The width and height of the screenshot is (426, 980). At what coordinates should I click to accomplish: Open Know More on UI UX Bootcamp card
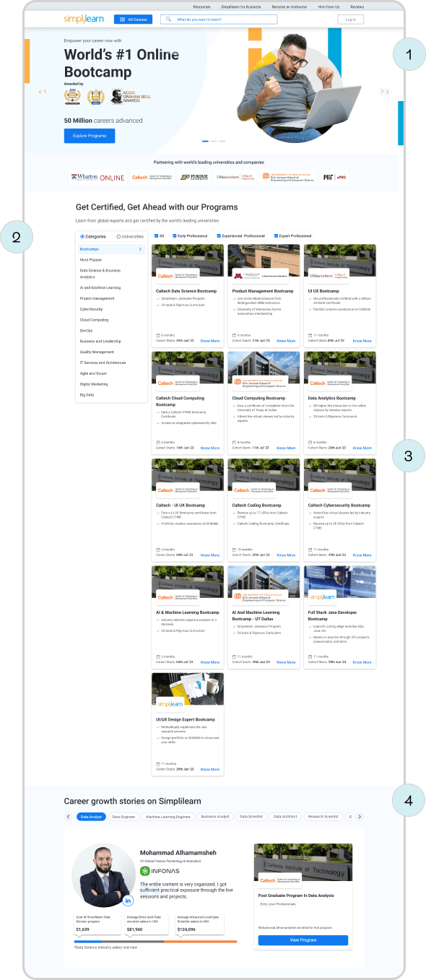pos(362,341)
